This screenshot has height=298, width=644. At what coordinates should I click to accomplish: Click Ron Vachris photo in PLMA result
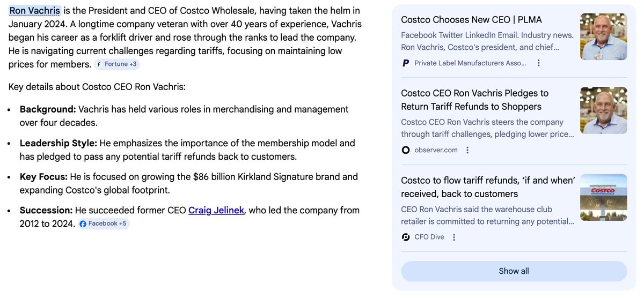603,36
